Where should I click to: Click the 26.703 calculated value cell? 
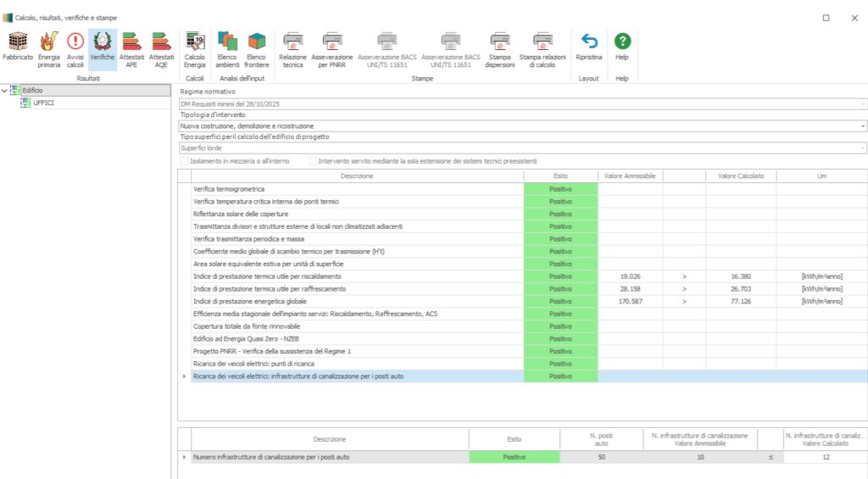[741, 289]
